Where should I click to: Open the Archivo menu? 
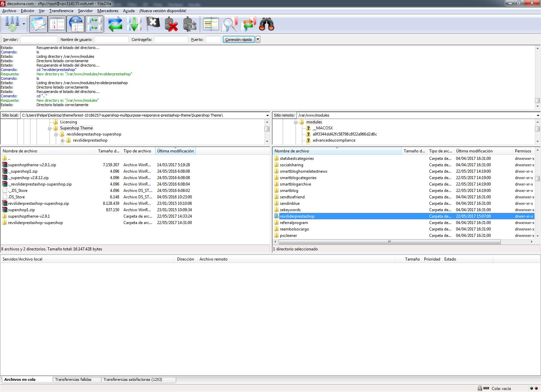[x=9, y=11]
